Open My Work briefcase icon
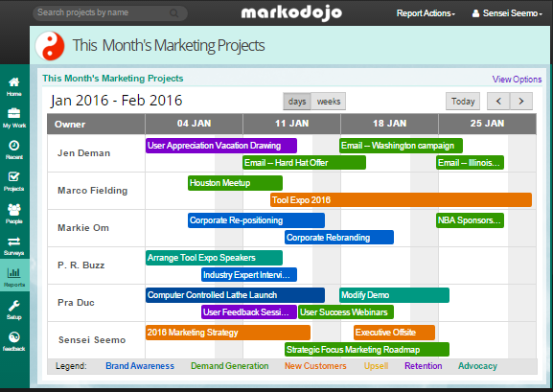The width and height of the screenshot is (553, 392). [13, 114]
